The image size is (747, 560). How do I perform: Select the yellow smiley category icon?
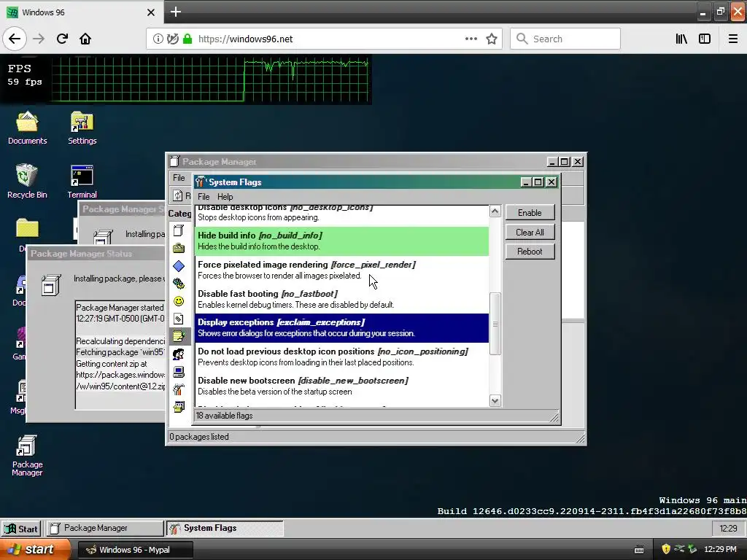click(x=179, y=301)
